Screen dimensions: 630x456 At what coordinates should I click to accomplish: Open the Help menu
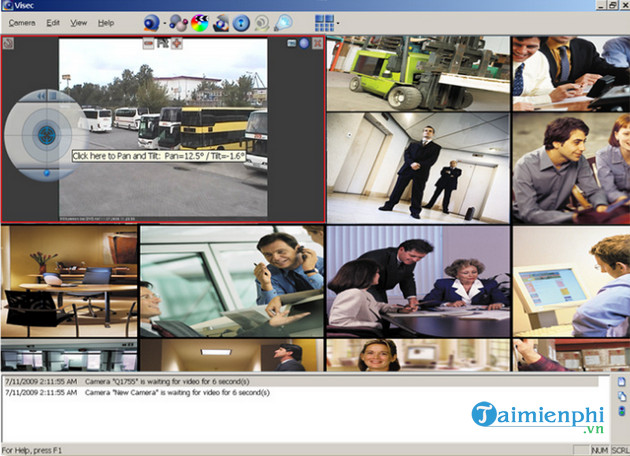[105, 22]
